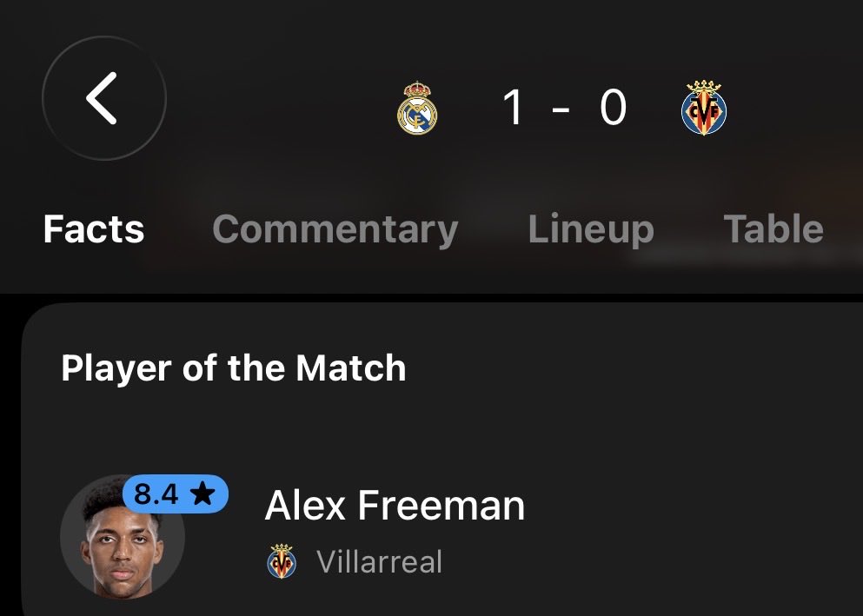863x616 pixels.
Task: Tap the star icon in the rating badge
Action: 202,493
